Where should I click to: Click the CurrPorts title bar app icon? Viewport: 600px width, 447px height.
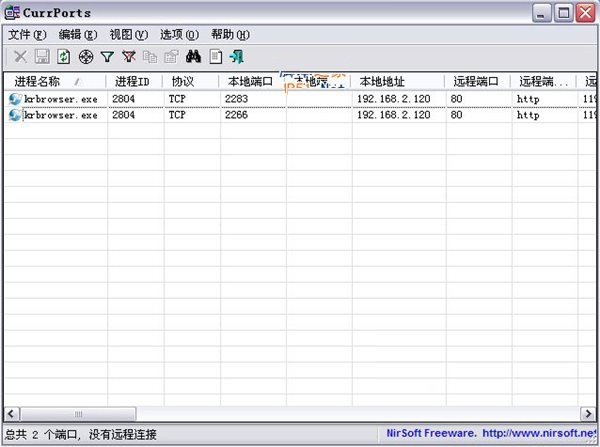[12, 13]
